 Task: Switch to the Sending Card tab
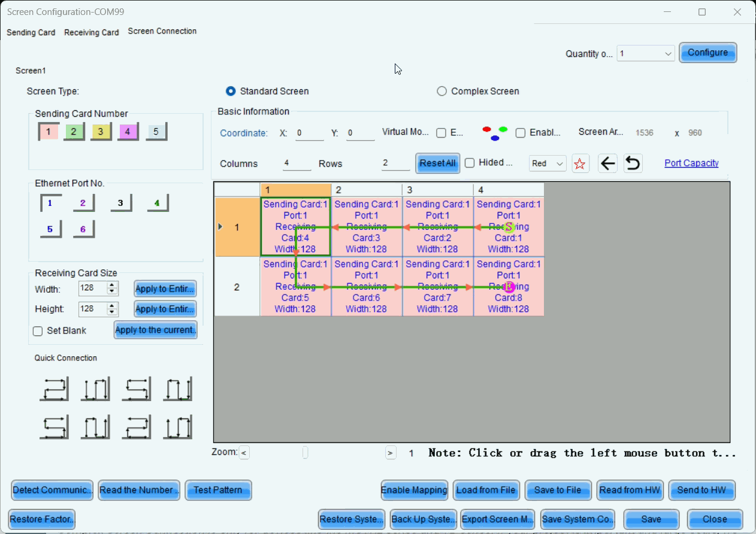point(31,32)
